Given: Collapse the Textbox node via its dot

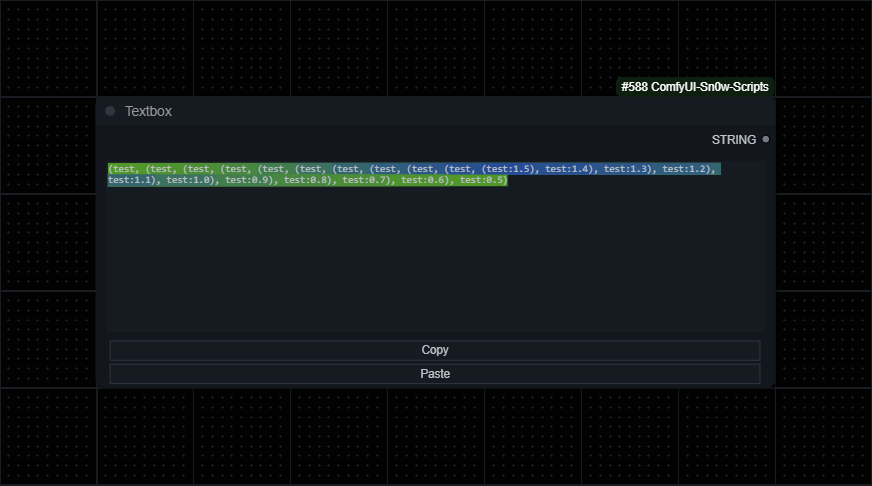Looking at the screenshot, I should 110,111.
